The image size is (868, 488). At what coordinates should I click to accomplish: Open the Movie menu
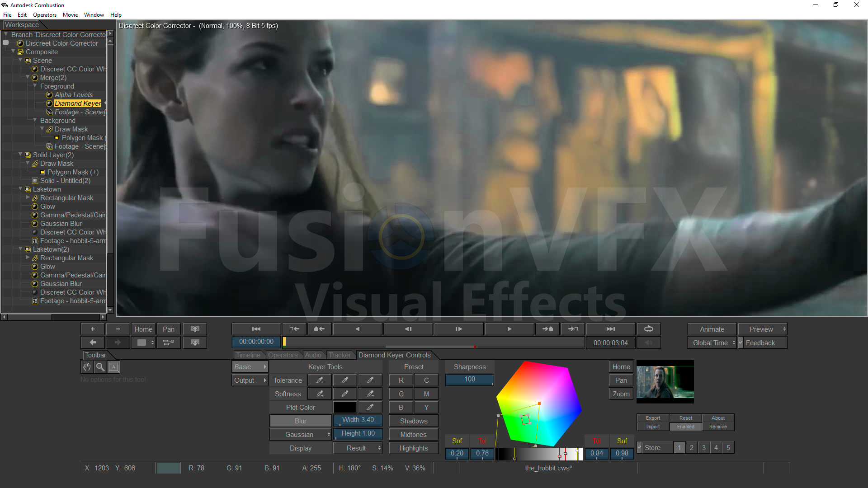coord(70,15)
